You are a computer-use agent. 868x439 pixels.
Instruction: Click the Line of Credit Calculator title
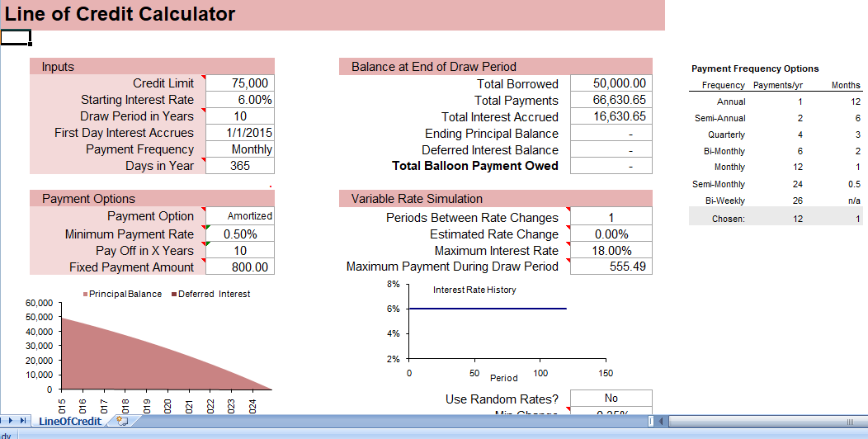coord(120,14)
